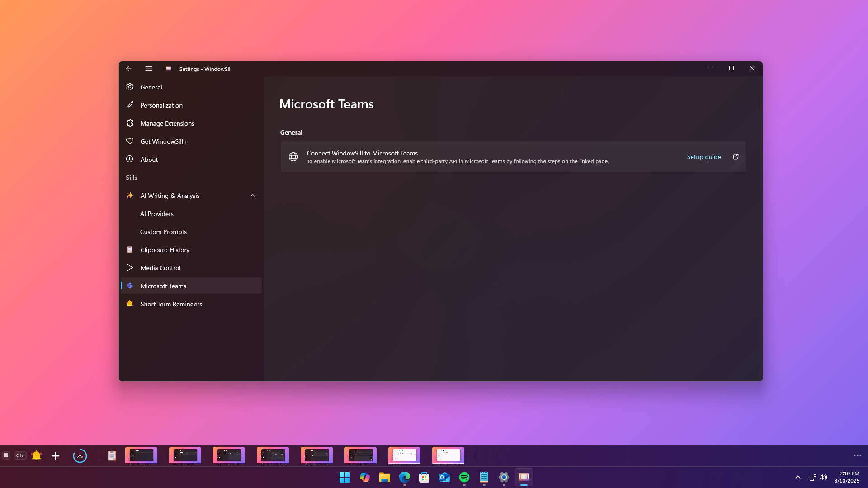Screen dimensions: 868x488
Task: Show hidden icons in system tray
Action: pyautogui.click(x=797, y=477)
